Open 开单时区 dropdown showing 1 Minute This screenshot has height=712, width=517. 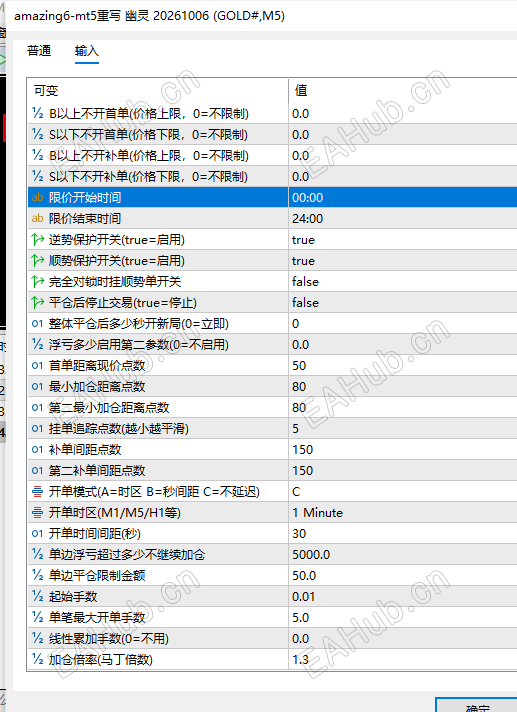403,513
